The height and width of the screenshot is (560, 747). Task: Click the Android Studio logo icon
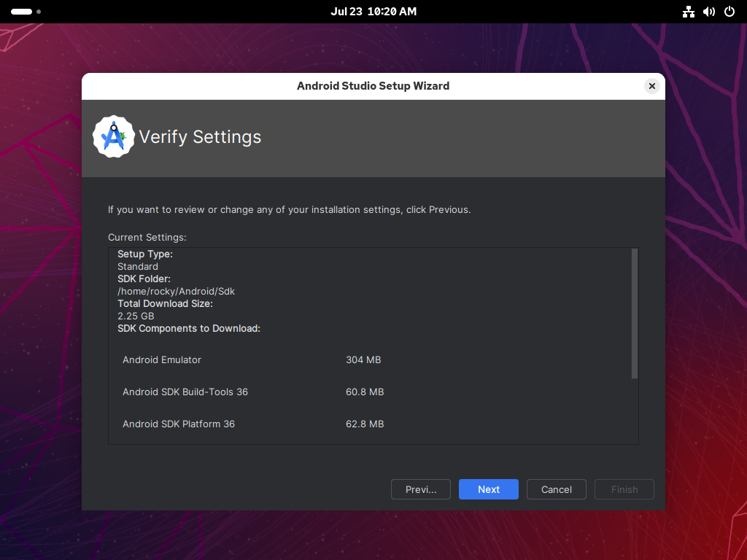point(113,136)
